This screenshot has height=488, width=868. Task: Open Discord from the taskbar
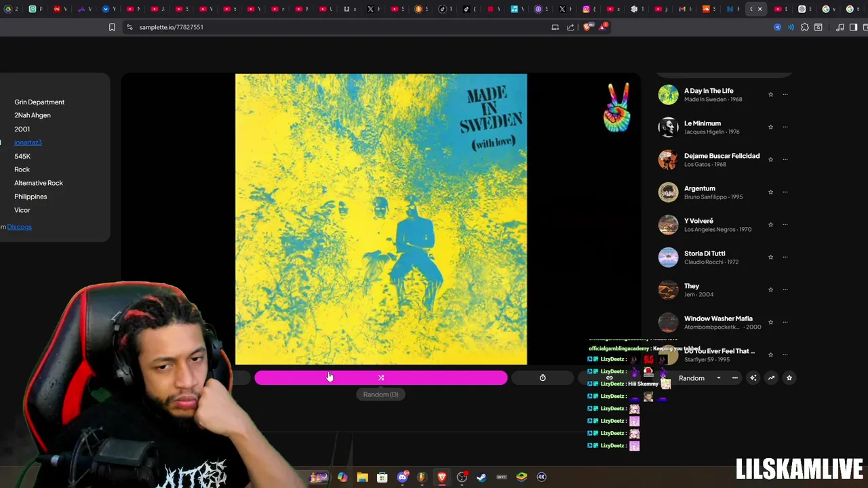tap(402, 476)
